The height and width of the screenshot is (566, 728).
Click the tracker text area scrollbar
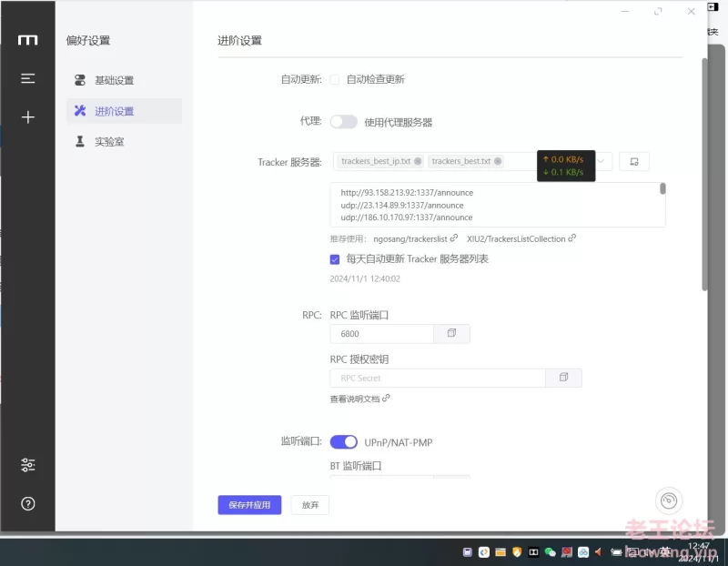(662, 188)
